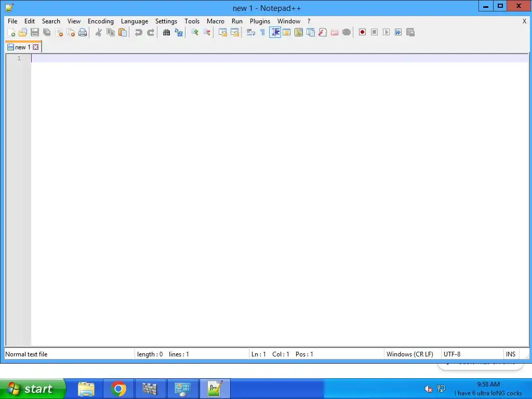Play back the recorded macro icon
The height and width of the screenshot is (399, 532).
click(386, 32)
